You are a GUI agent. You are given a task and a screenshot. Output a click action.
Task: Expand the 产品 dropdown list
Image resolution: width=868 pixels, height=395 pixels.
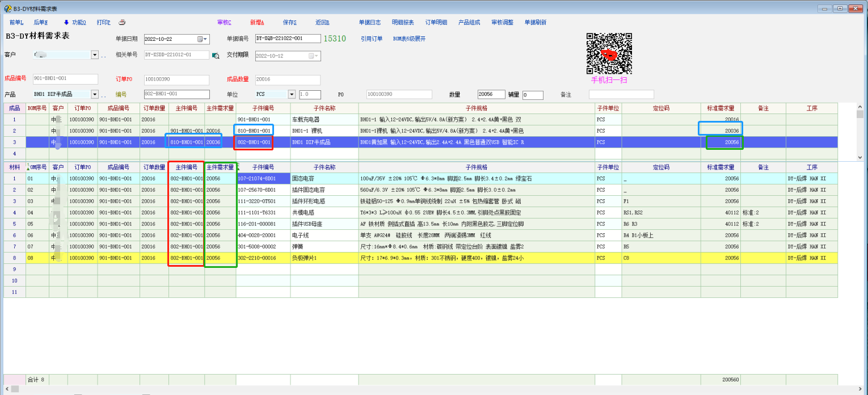95,95
